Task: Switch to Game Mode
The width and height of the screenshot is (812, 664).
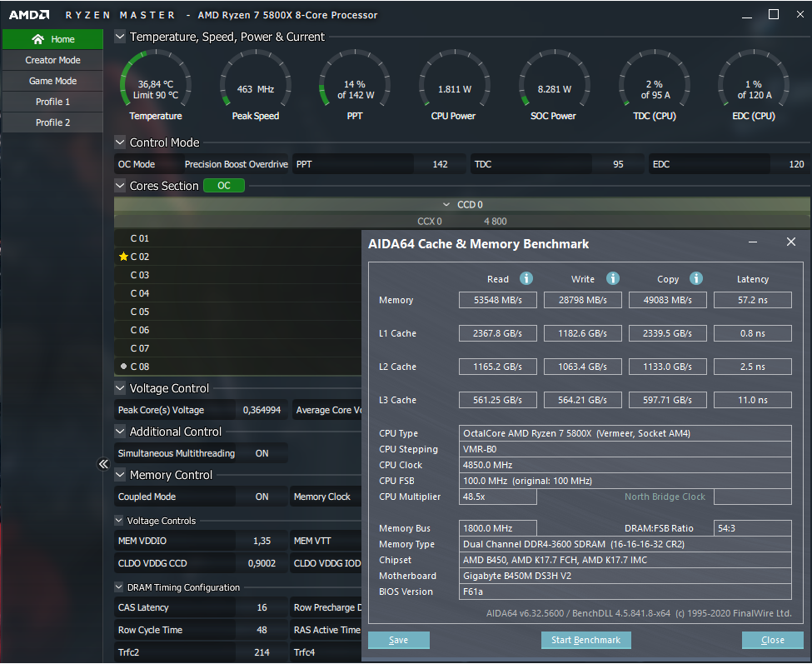Action: point(52,81)
